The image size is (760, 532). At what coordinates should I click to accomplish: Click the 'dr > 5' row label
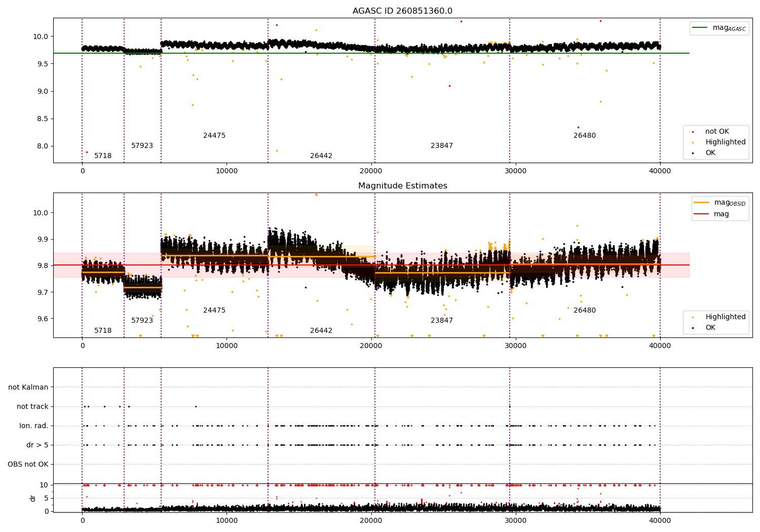(x=37, y=445)
